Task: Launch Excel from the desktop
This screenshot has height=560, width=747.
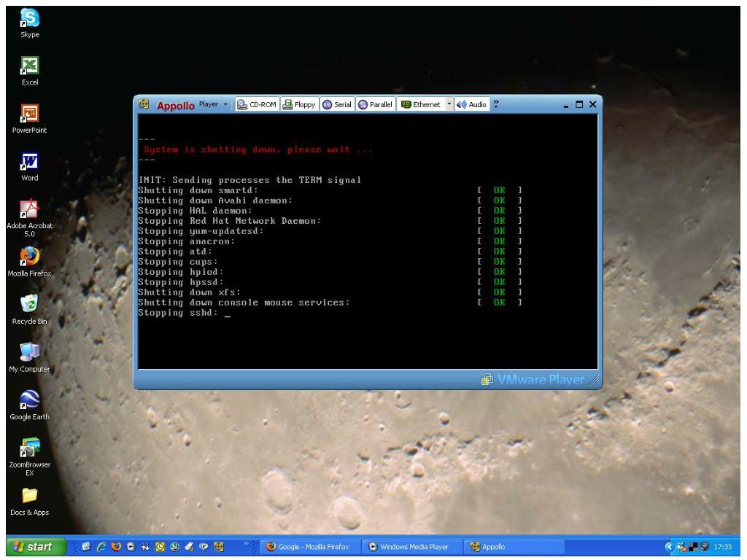Action: [x=29, y=71]
